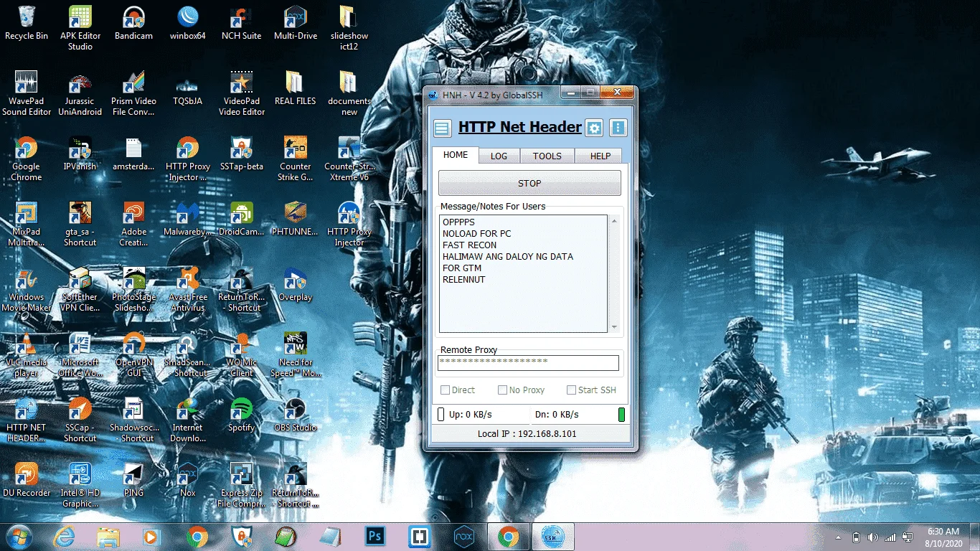Select the Avast Free Antivirus icon

tap(188, 289)
